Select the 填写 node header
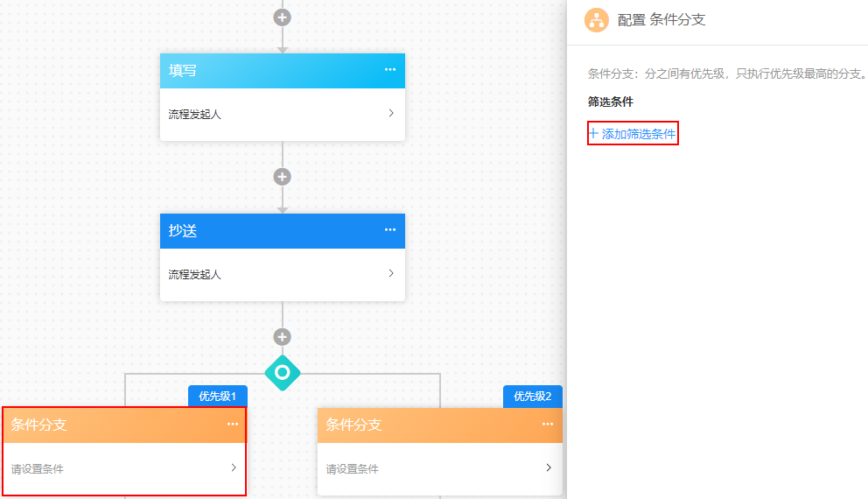This screenshot has width=868, height=499. (283, 71)
